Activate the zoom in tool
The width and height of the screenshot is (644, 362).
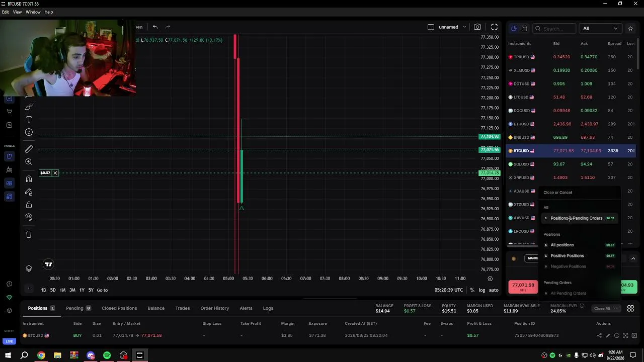pyautogui.click(x=29, y=162)
